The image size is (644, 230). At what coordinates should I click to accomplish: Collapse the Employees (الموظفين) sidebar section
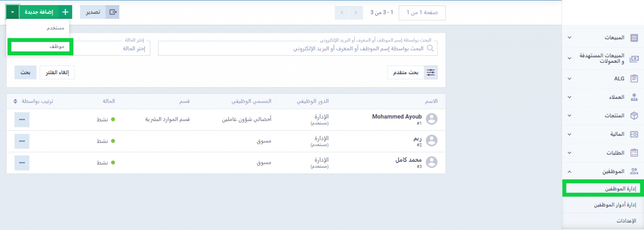pos(569,171)
